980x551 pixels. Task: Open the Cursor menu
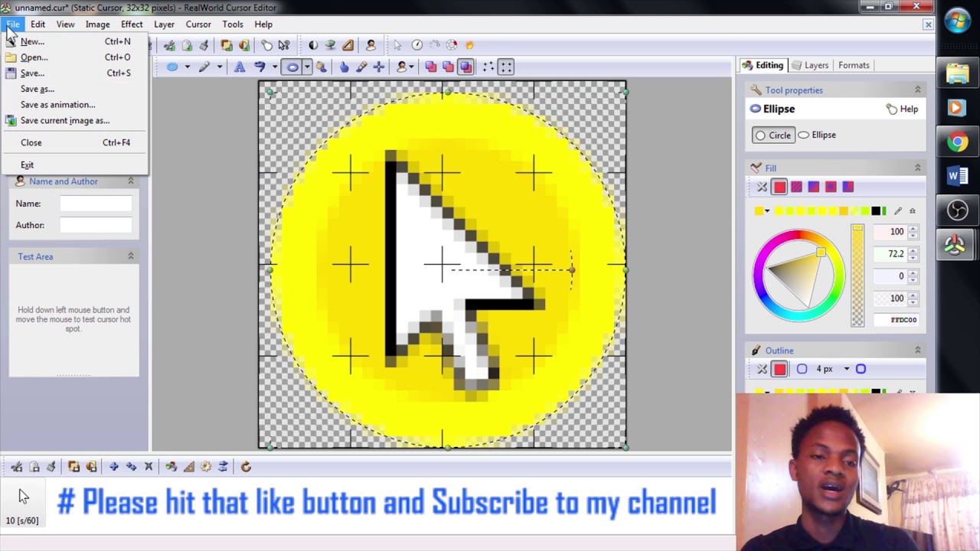(198, 24)
